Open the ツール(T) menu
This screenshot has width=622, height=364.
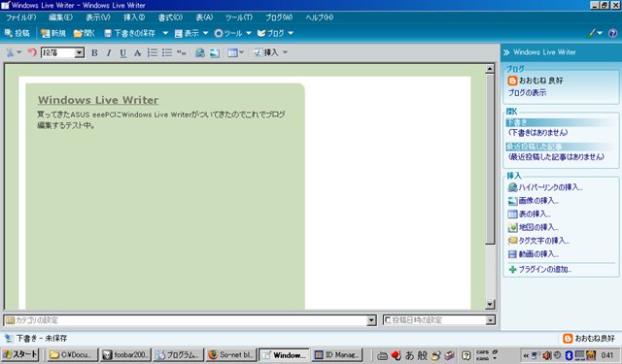239,17
